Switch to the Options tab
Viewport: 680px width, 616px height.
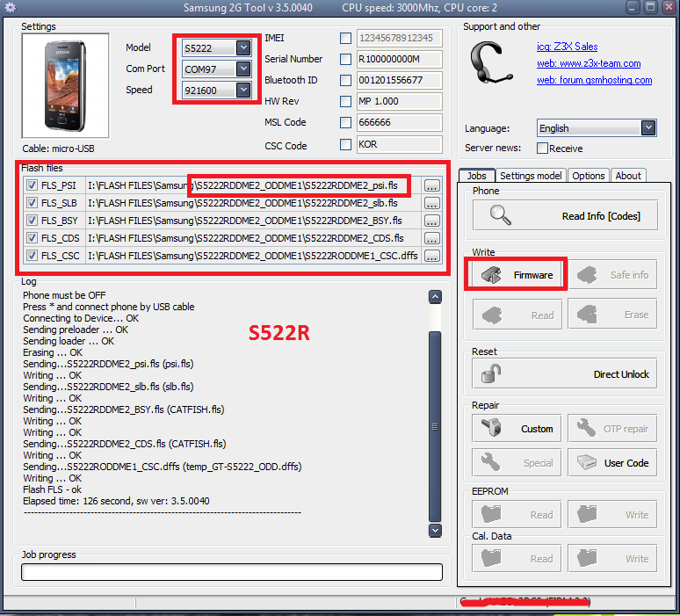pos(588,176)
